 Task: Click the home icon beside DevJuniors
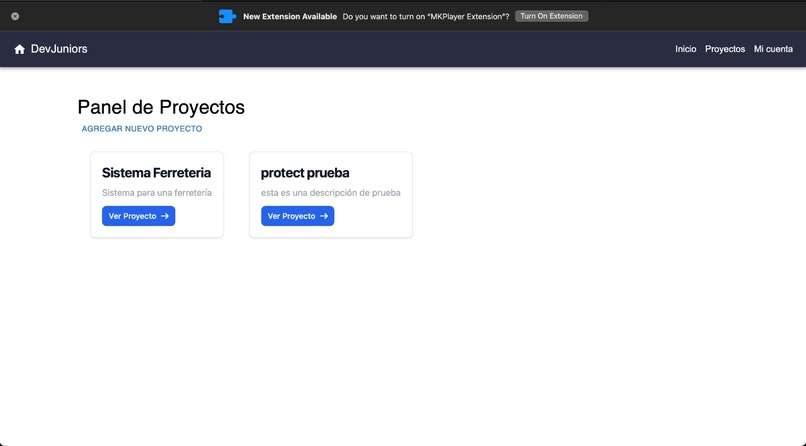[20, 49]
